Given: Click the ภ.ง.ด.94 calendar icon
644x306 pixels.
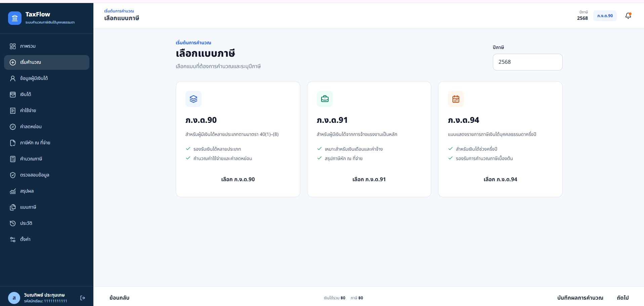Looking at the screenshot, I should [x=456, y=99].
